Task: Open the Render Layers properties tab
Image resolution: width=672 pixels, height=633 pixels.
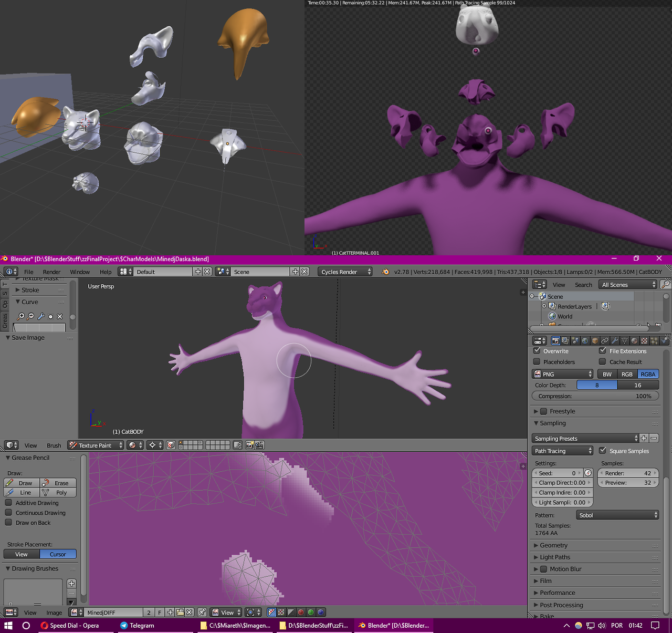Action: (565, 340)
